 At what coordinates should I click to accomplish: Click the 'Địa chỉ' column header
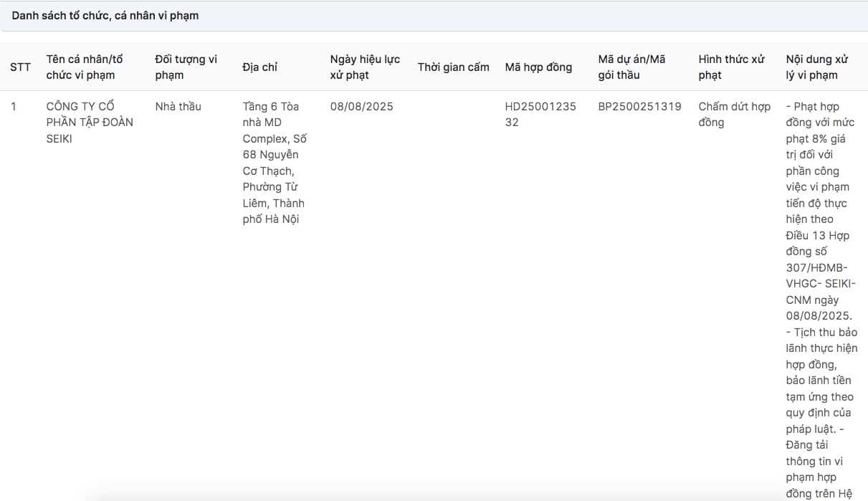[259, 67]
